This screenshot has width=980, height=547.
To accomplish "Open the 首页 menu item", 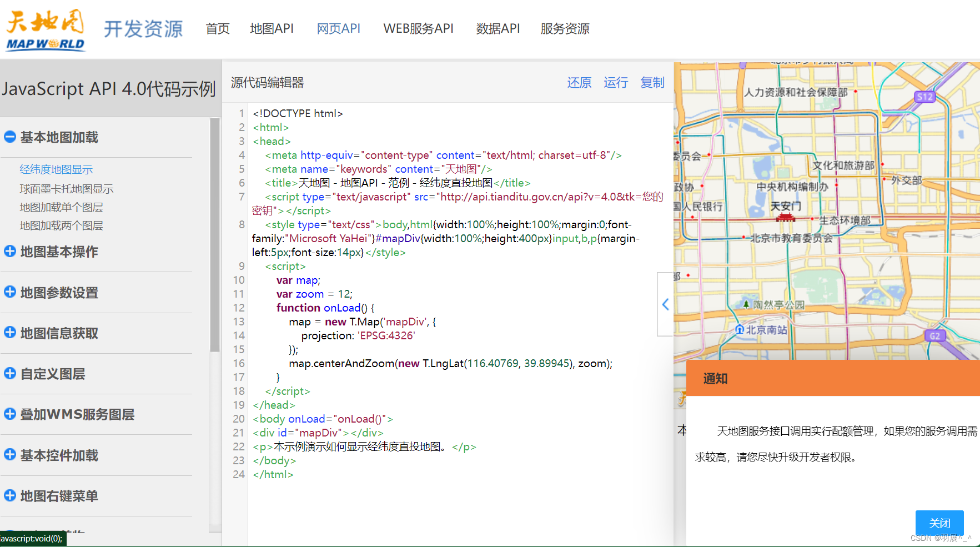I will (217, 29).
